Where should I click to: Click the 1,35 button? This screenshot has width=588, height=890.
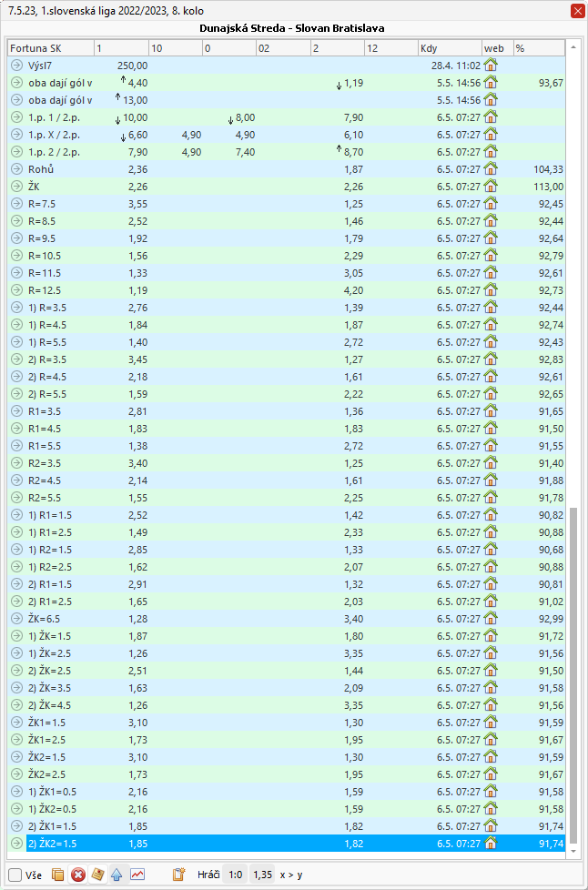262,875
